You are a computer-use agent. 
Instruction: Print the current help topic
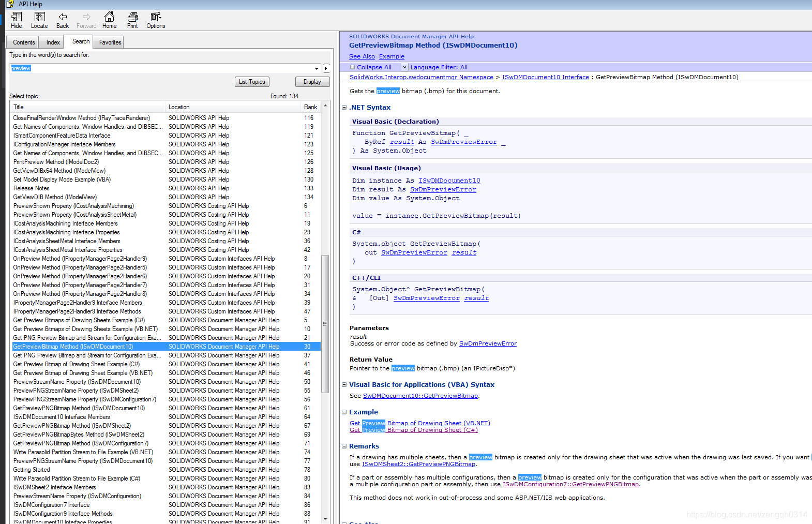[132, 20]
